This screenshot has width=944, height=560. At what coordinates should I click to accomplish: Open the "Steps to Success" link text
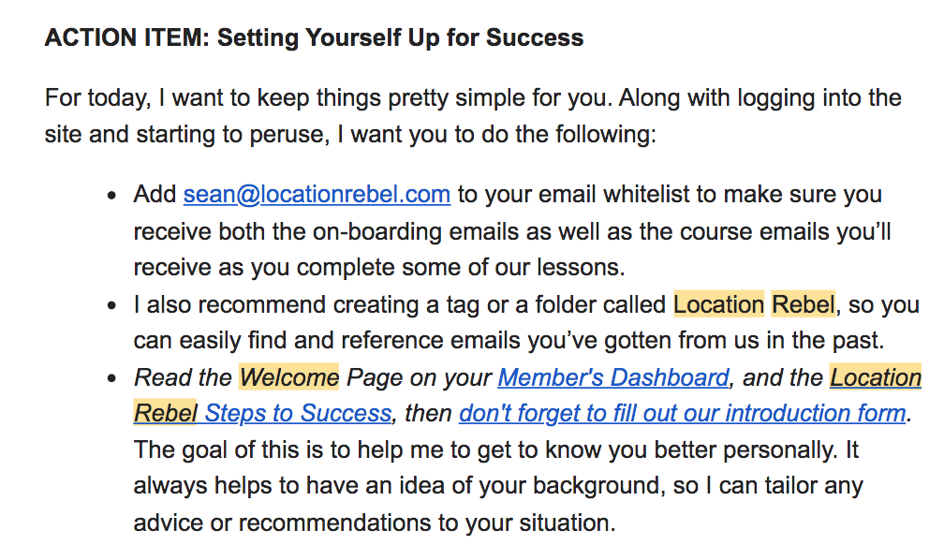[x=298, y=413]
